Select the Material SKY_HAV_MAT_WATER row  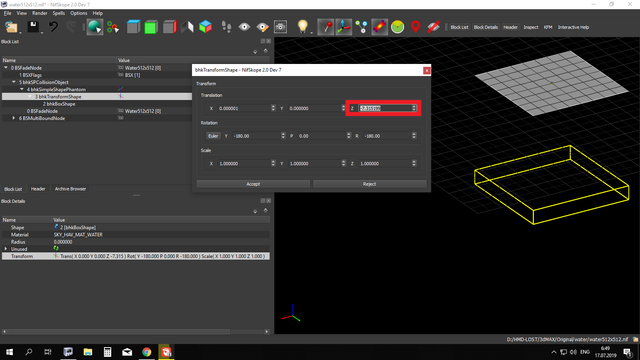click(x=136, y=235)
